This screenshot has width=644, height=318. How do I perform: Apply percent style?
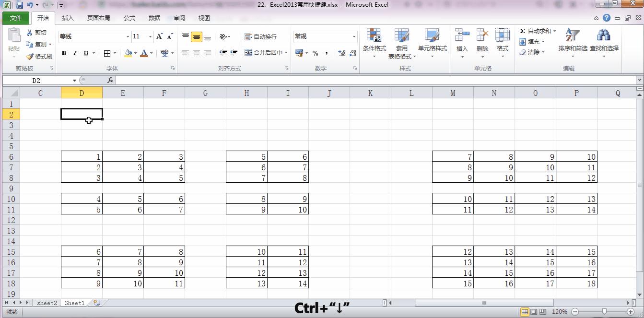click(315, 53)
